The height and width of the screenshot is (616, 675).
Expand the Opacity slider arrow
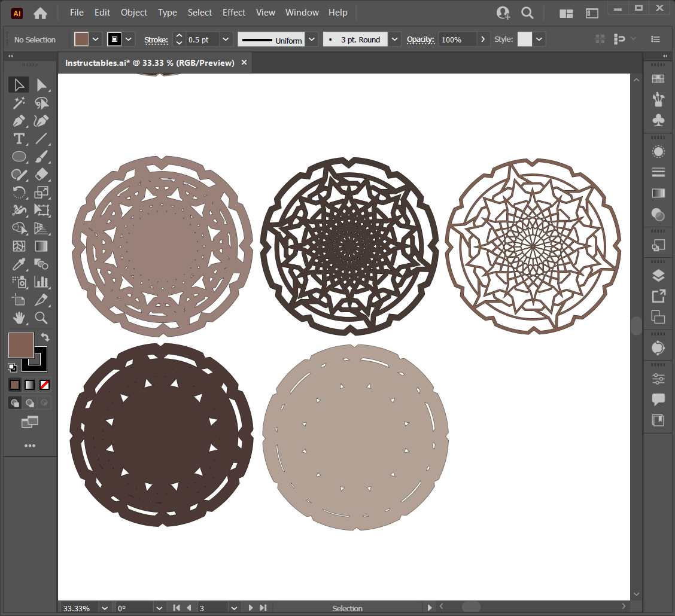[x=483, y=39]
